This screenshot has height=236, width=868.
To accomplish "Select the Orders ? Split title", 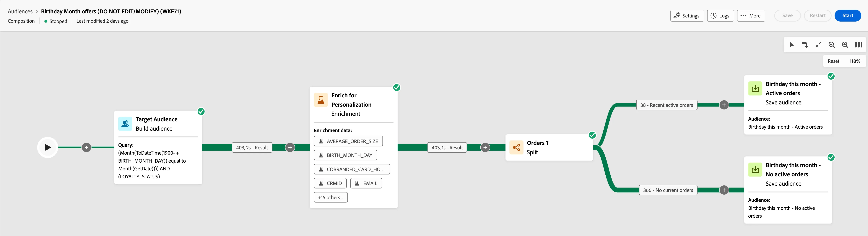I will pyautogui.click(x=537, y=143).
